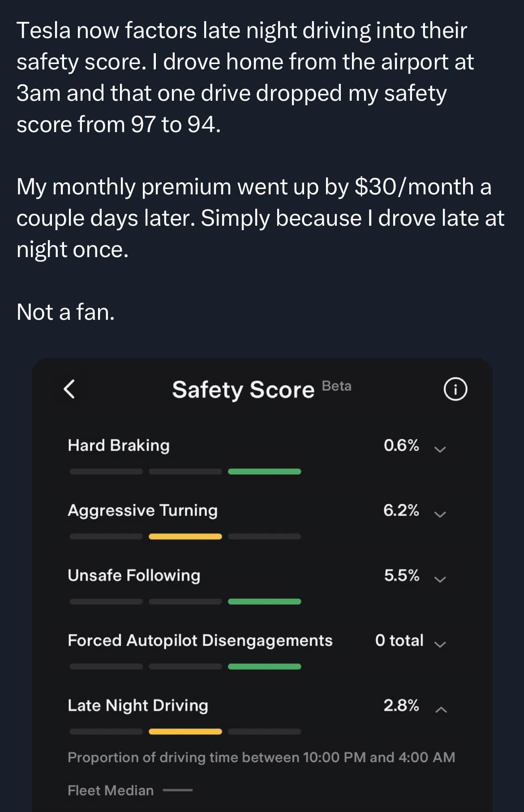Expand the Aggressive Turning chevron
Viewport: 524px width, 812px height.
click(x=440, y=514)
